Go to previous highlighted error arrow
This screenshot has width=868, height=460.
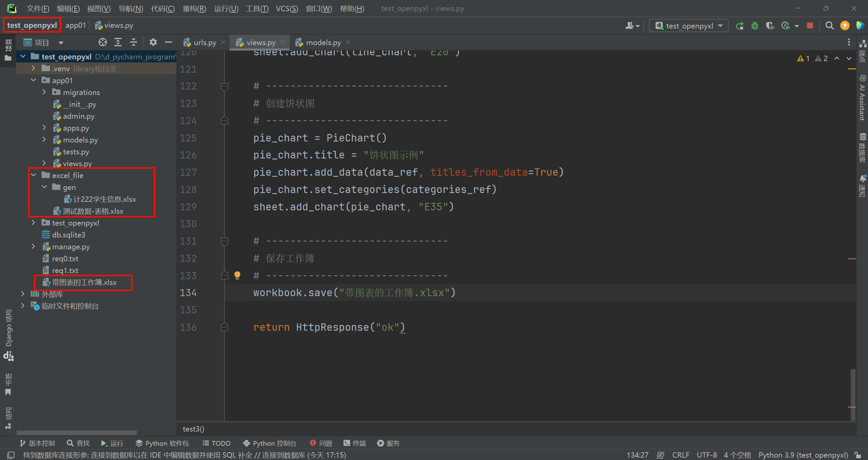836,58
